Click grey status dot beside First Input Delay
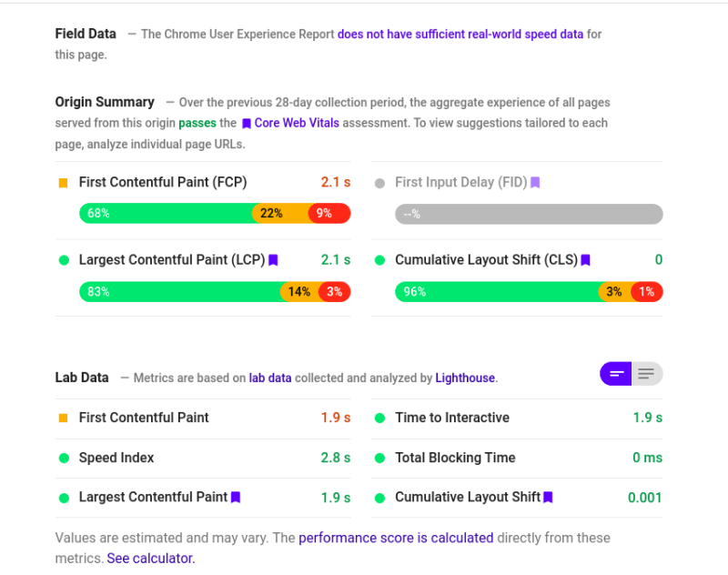The height and width of the screenshot is (575, 728). (379, 183)
